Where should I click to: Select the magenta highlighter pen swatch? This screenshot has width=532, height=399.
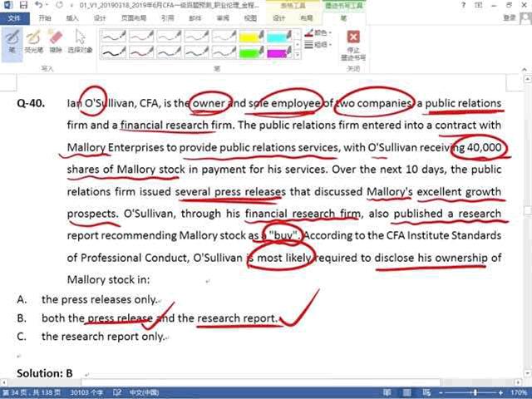(278, 52)
